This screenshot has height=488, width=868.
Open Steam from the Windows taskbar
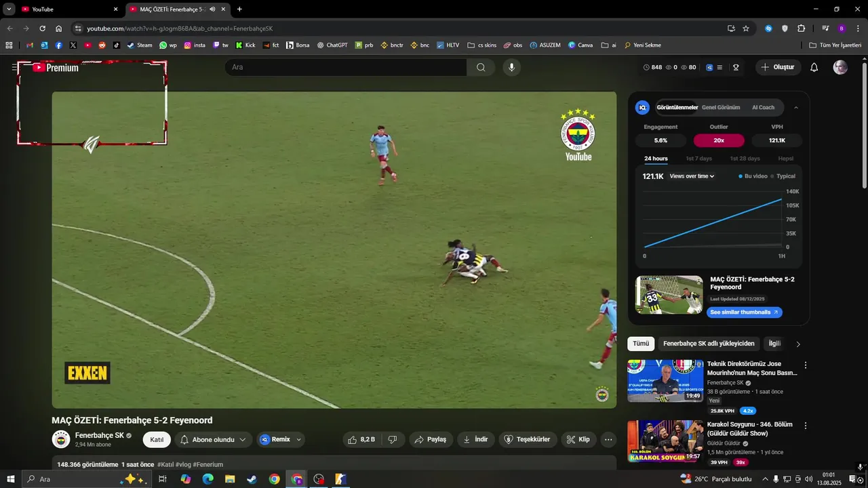coord(252,479)
